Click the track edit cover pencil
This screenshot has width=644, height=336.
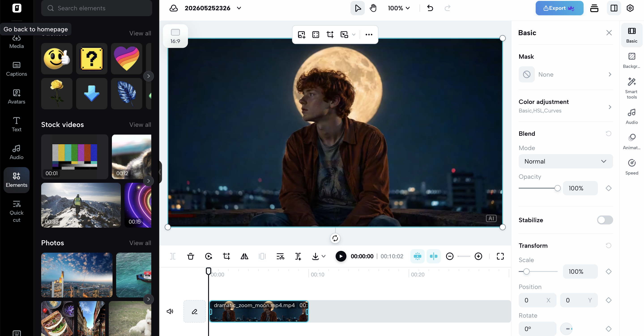point(194,311)
